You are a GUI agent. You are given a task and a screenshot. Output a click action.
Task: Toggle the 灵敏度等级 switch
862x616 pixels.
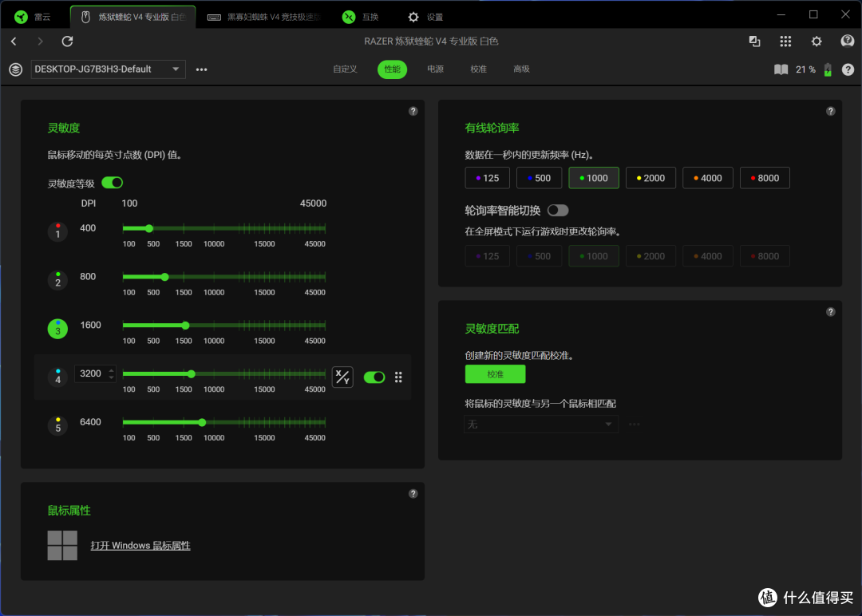[113, 183]
